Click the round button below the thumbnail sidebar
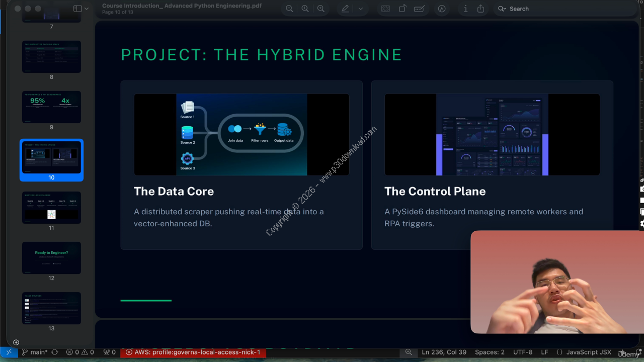Image resolution: width=644 pixels, height=362 pixels. tap(16, 342)
